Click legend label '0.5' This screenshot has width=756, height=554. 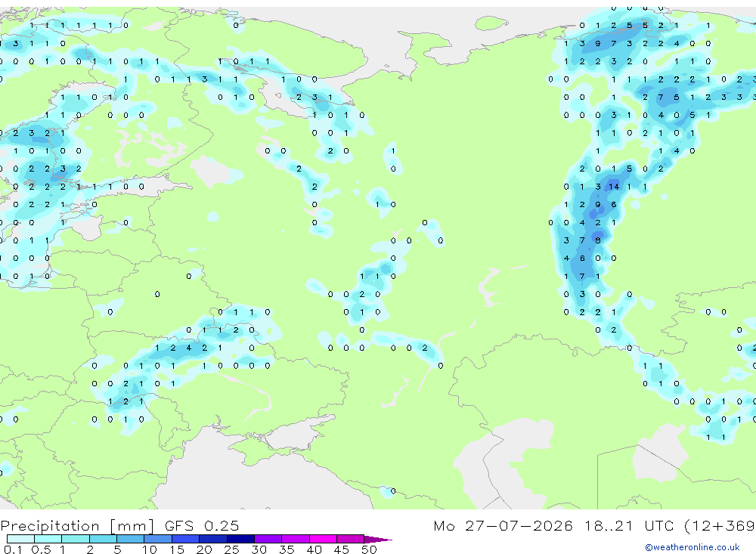pos(41,549)
